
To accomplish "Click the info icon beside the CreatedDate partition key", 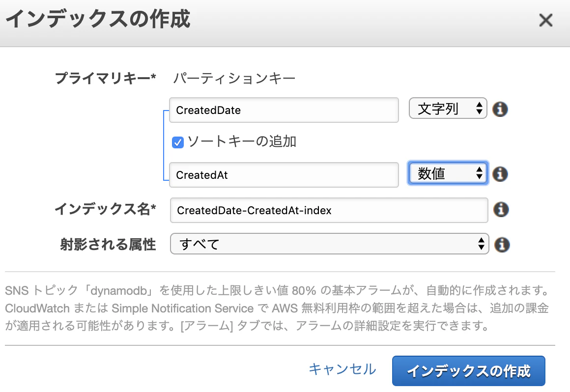I will (x=500, y=110).
